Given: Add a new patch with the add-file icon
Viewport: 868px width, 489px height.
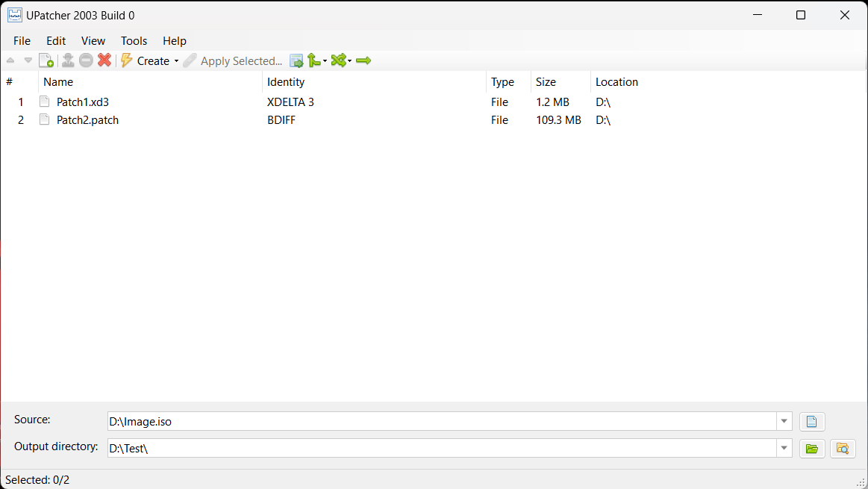Looking at the screenshot, I should coord(46,60).
